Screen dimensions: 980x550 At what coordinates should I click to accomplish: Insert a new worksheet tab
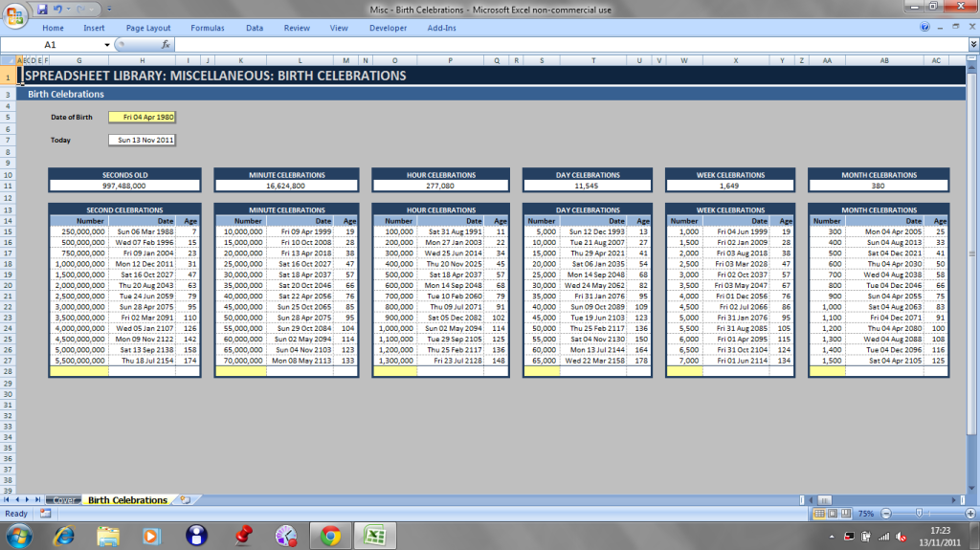(185, 500)
